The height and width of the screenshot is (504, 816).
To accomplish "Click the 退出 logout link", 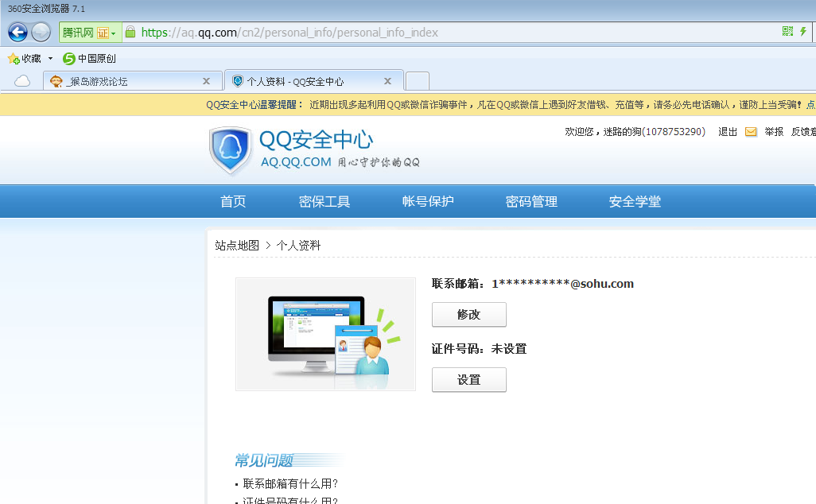I will 728,132.
